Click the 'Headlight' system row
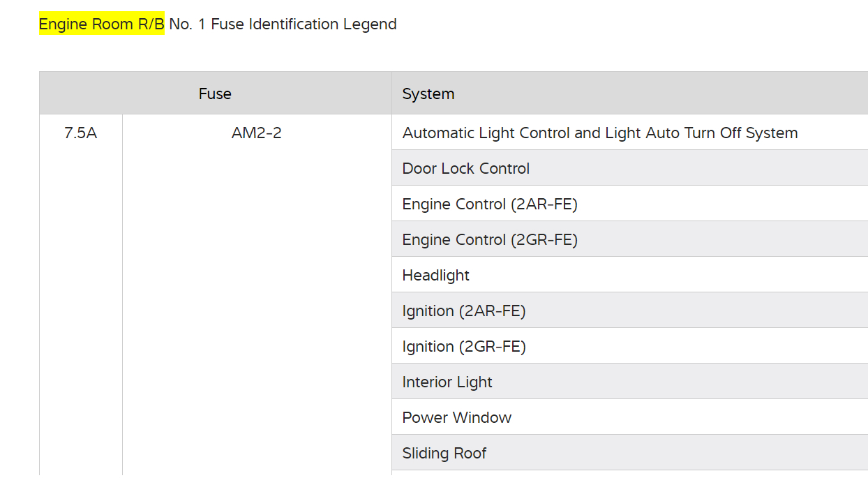868x478 pixels. pos(436,276)
